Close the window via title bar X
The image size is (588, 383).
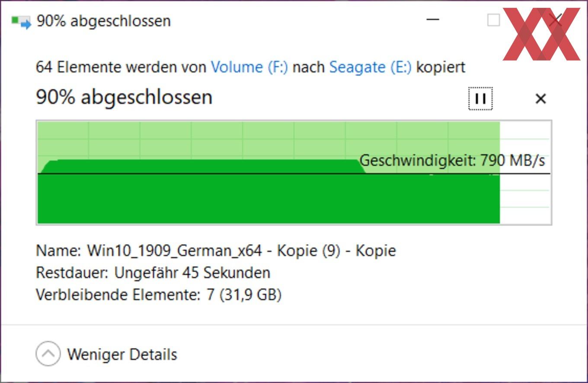point(556,20)
